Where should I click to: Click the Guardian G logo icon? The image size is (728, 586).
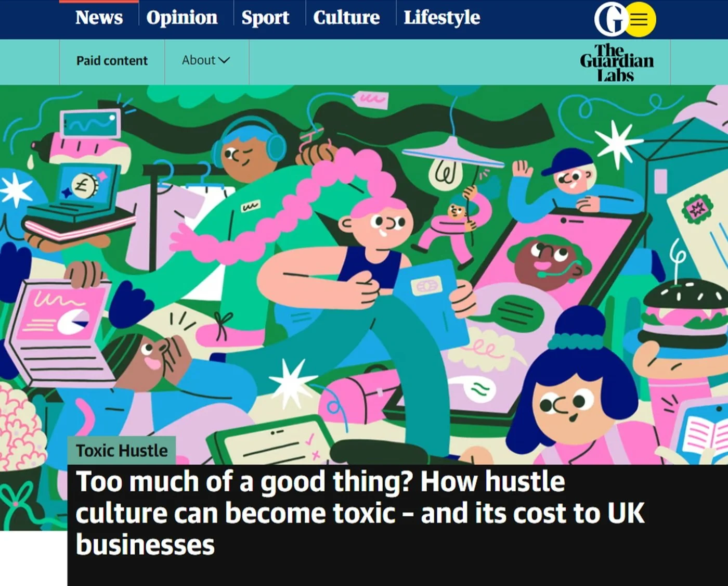(x=610, y=20)
